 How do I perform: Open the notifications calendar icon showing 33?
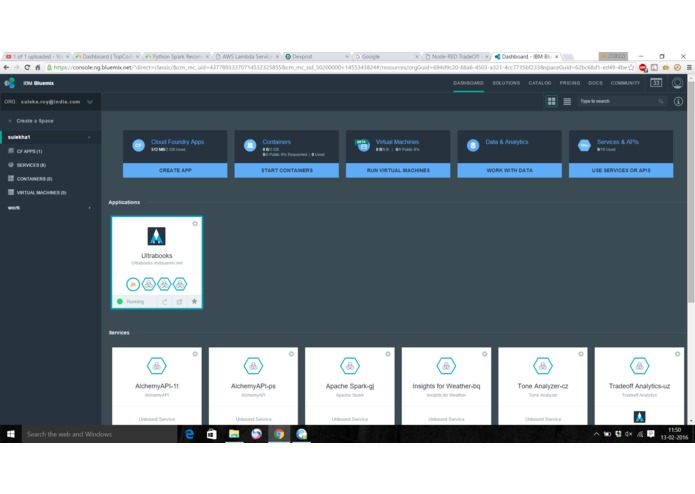[x=656, y=83]
